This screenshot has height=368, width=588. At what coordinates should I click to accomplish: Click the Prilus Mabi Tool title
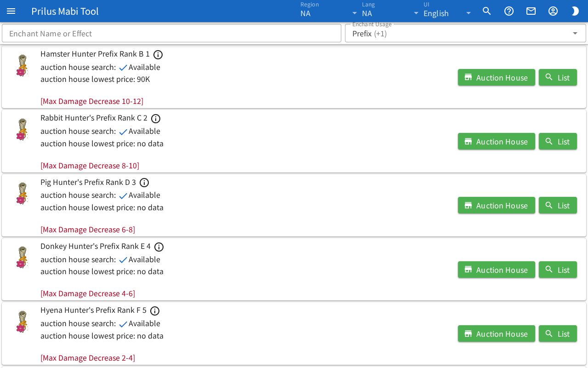pyautogui.click(x=65, y=11)
